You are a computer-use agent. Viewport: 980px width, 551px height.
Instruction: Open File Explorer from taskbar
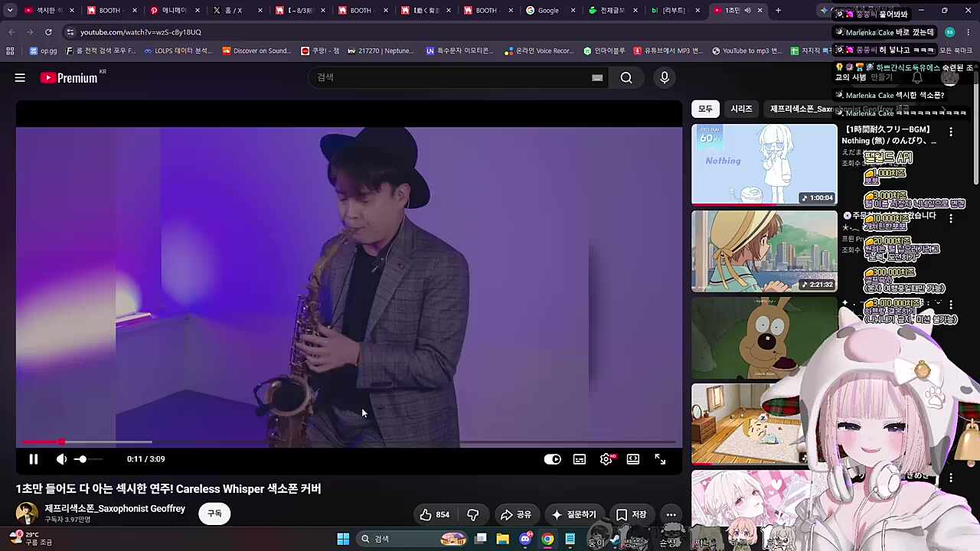pyautogui.click(x=502, y=539)
